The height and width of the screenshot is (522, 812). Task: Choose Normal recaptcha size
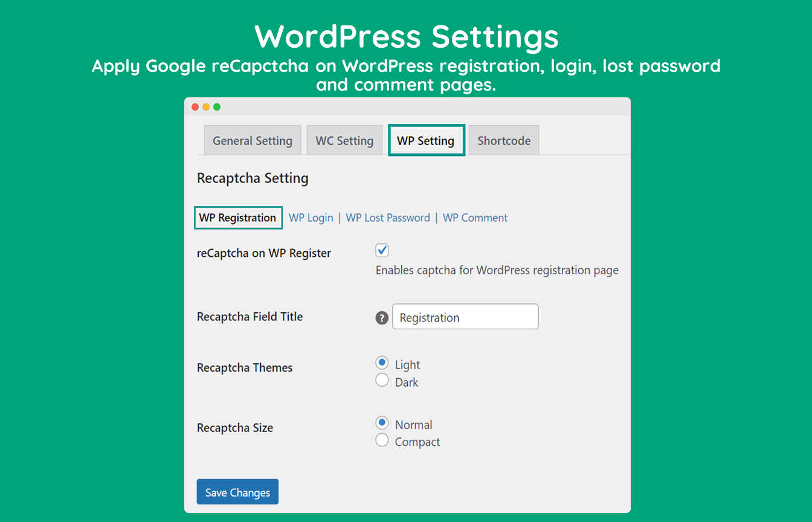[x=382, y=422]
